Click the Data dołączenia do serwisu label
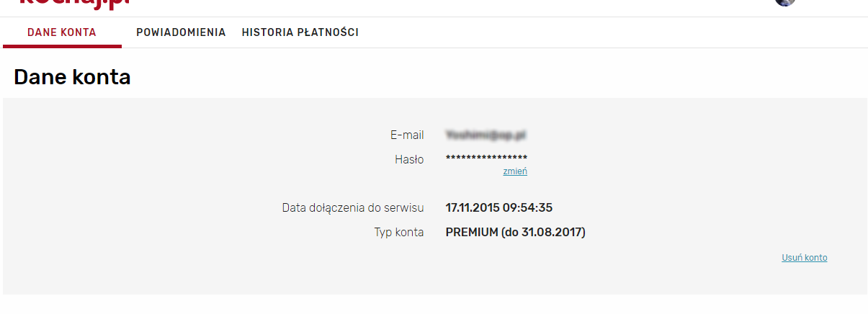This screenshot has width=868, height=314. [x=353, y=208]
